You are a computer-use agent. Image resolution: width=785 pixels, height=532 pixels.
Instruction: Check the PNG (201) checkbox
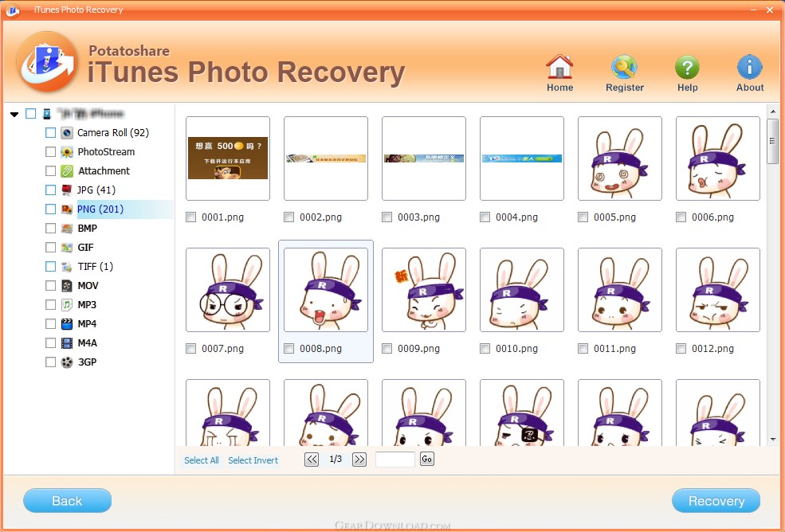click(50, 209)
